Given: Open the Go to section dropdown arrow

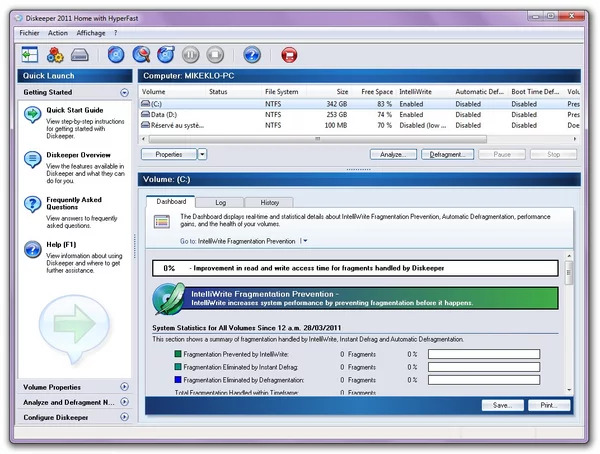Looking at the screenshot, I should 305,241.
